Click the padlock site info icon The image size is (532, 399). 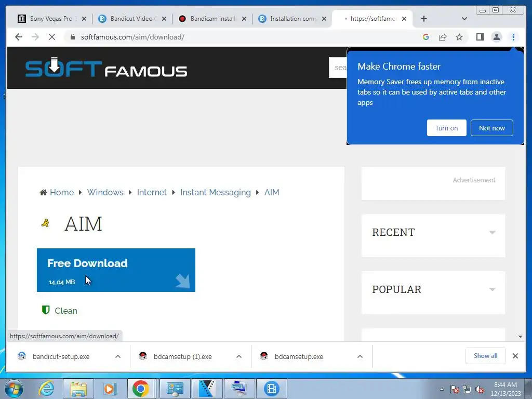pyautogui.click(x=72, y=37)
